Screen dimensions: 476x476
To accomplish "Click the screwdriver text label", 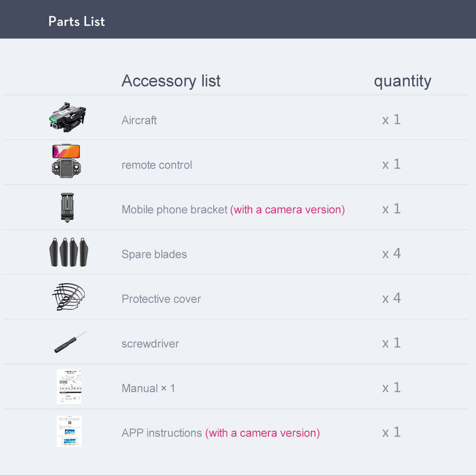I will tap(150, 344).
